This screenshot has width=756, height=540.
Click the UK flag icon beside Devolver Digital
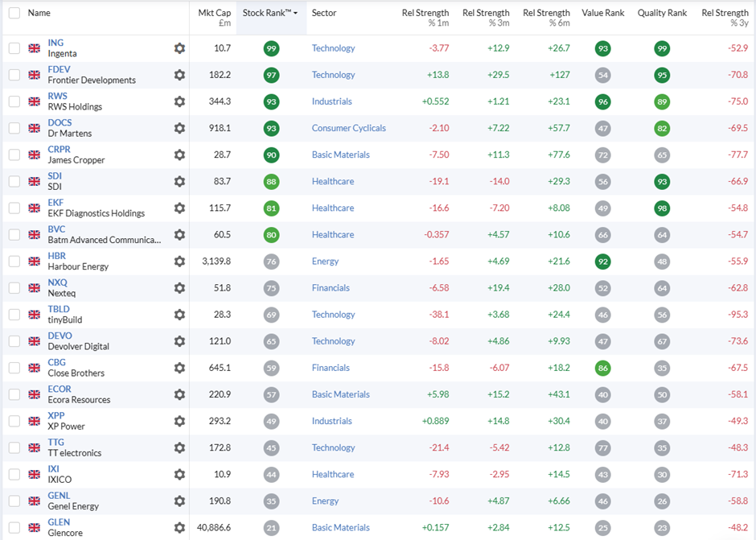pyautogui.click(x=35, y=341)
